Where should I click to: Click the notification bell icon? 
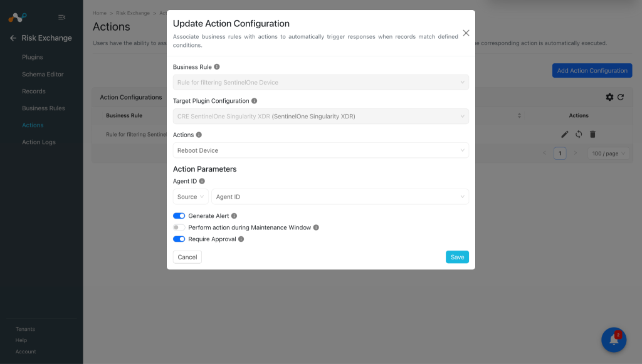tap(614, 340)
